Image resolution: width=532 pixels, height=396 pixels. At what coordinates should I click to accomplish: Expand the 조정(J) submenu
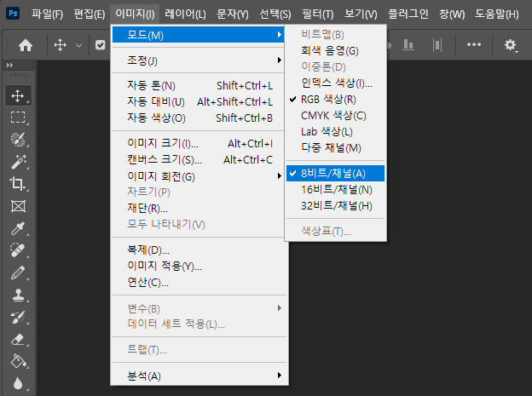tap(198, 60)
